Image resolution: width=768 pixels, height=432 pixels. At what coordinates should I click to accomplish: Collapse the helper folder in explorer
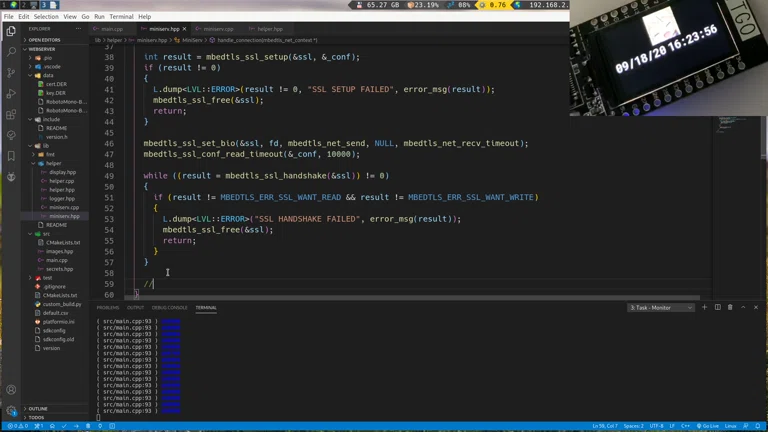click(53, 163)
